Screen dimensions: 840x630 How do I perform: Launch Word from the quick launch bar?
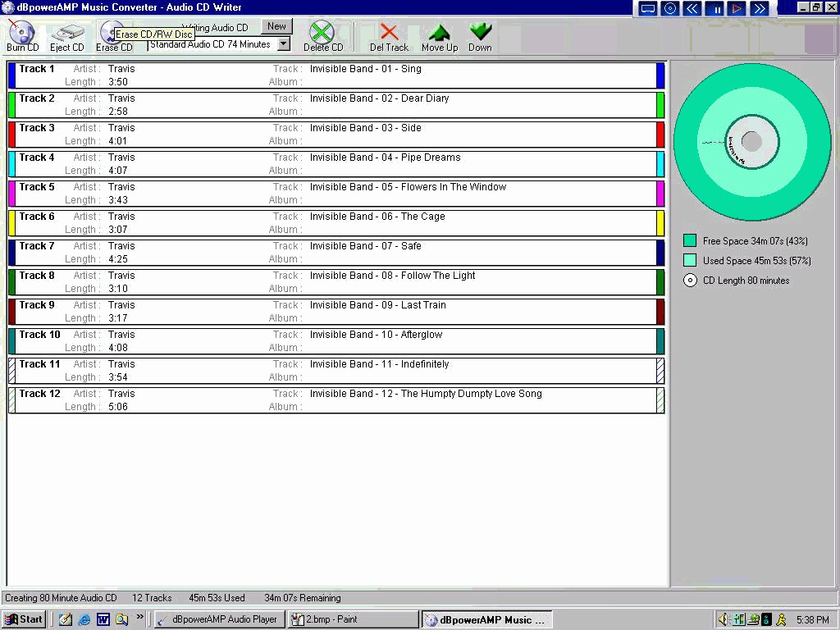(x=103, y=619)
